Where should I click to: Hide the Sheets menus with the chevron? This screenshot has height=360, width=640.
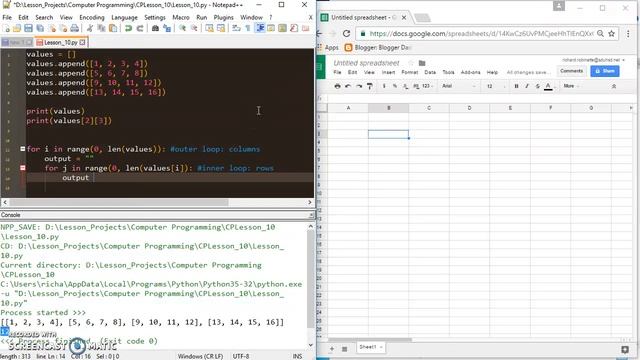click(613, 86)
